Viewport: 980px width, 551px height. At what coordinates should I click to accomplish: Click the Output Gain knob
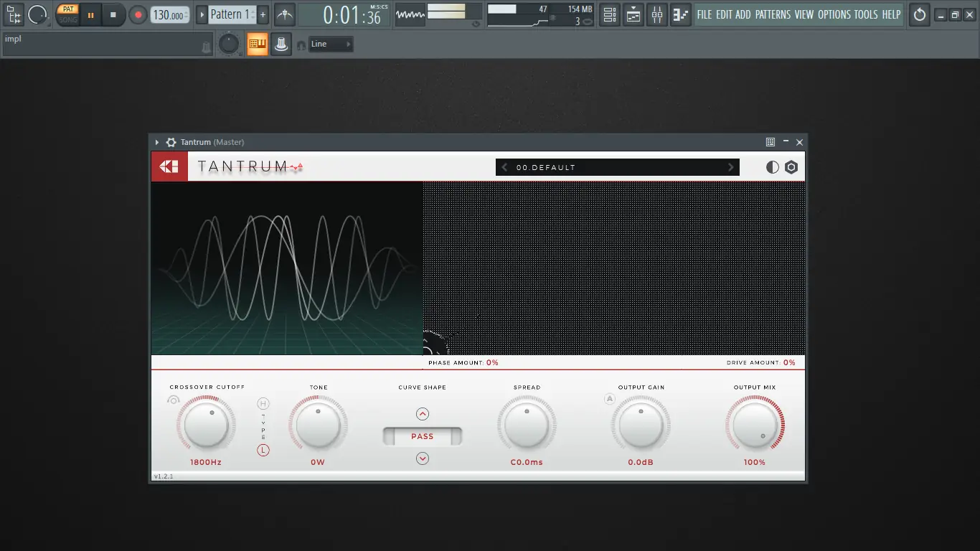pos(641,425)
